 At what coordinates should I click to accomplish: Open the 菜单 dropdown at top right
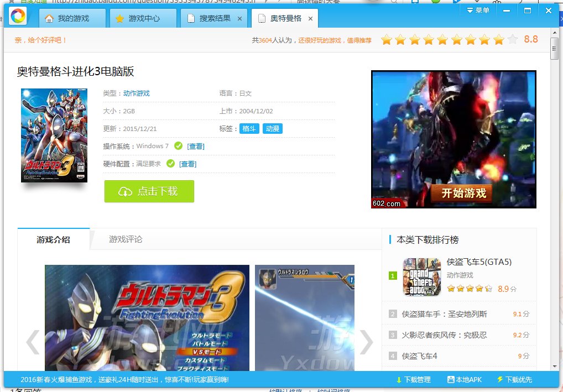[477, 9]
